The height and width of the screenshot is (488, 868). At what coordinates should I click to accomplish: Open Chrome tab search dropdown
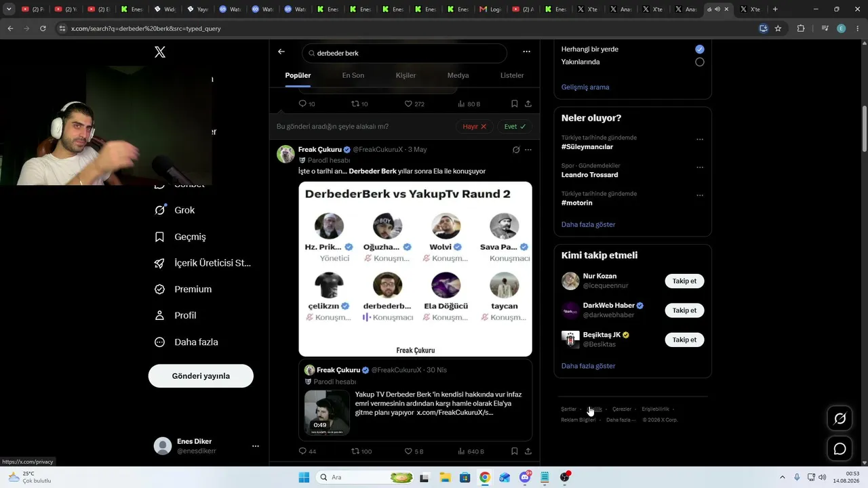(x=9, y=9)
